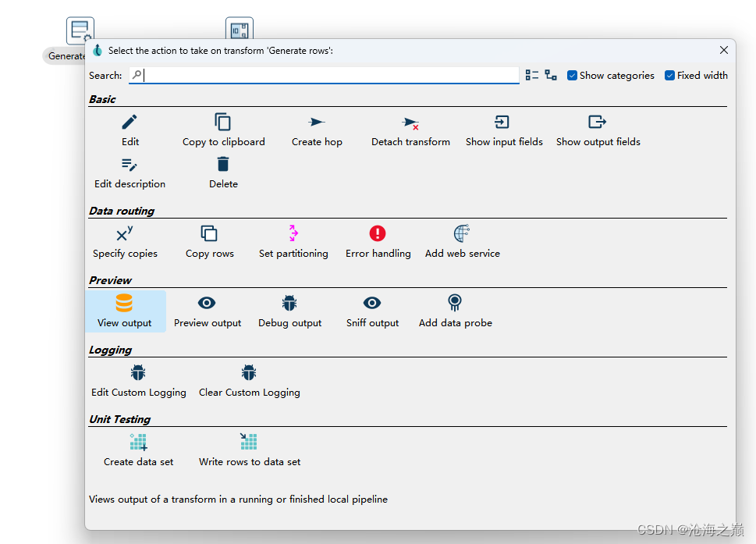Choose Set partitioning
This screenshot has width=756, height=544.
tap(293, 242)
